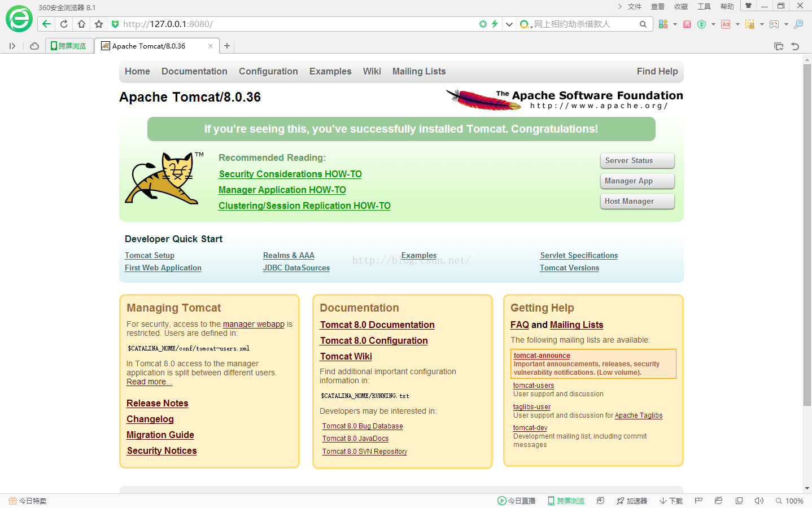This screenshot has width=812, height=508.
Task: Open the 下载 downloads button
Action: pyautogui.click(x=671, y=501)
